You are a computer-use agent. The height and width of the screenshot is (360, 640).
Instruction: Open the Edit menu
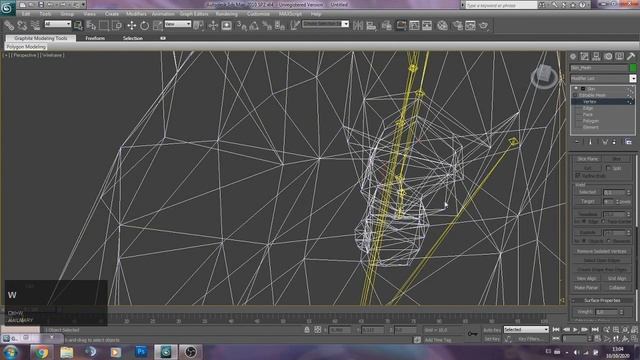point(26,14)
